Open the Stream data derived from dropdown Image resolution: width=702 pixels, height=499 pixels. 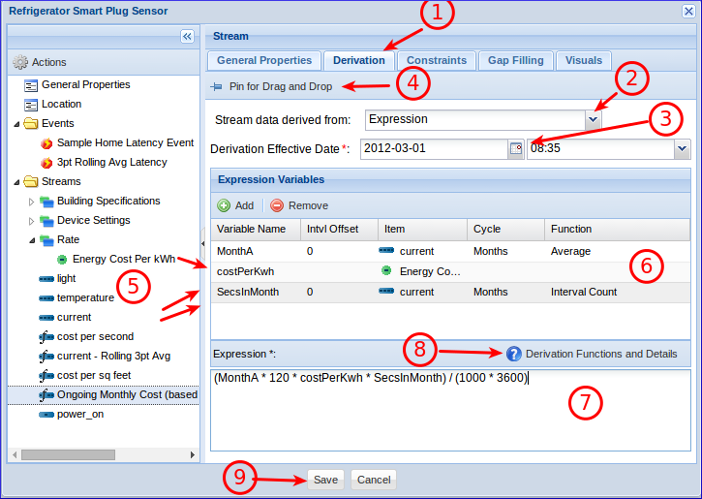tap(594, 119)
